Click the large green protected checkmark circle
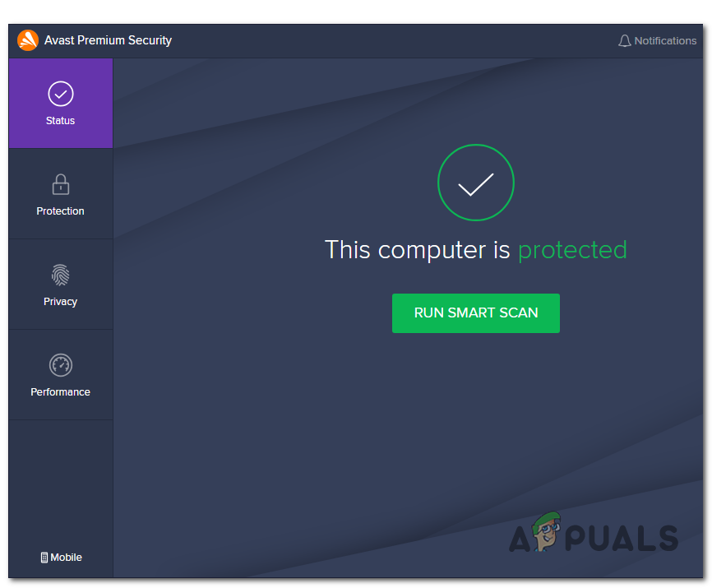 (475, 183)
